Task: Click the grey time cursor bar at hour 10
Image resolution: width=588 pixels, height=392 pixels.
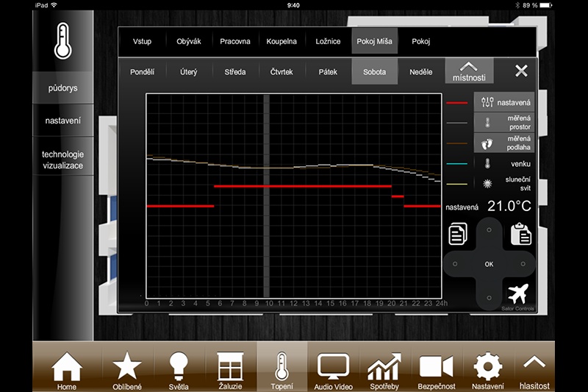Action: click(267, 196)
